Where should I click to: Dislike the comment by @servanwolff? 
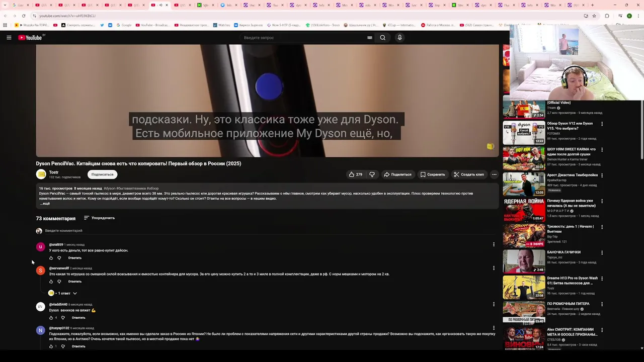point(59,282)
